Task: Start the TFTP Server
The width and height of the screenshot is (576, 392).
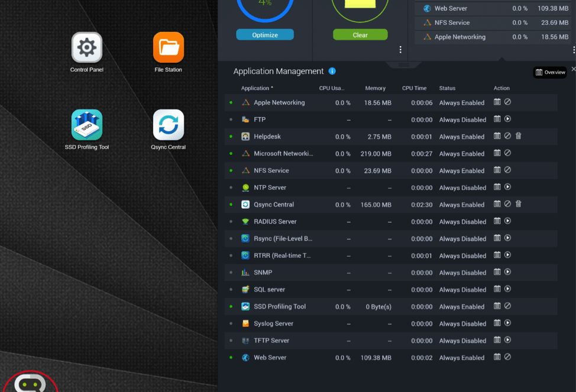Action: point(507,340)
